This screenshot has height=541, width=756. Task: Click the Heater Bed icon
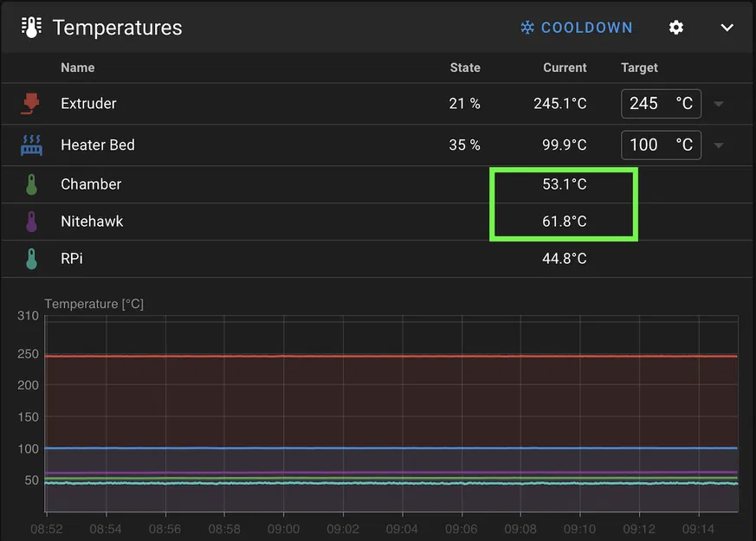click(x=31, y=145)
